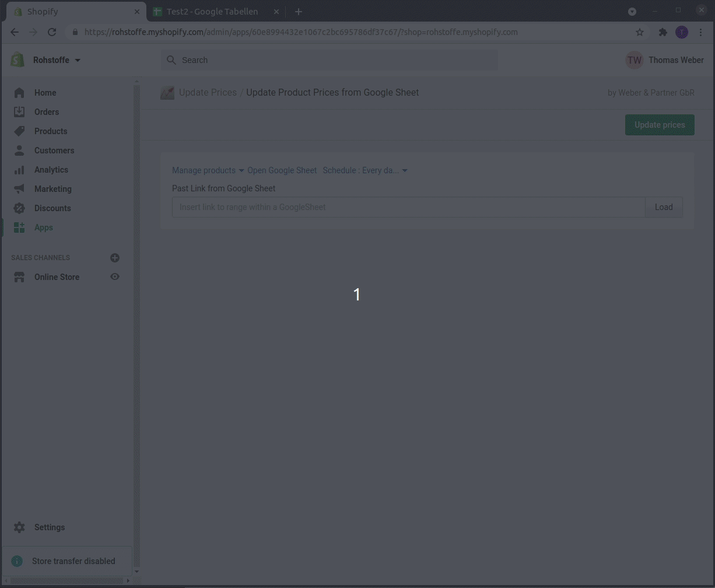Select the Marketing megaphone icon
715x588 pixels.
click(19, 189)
